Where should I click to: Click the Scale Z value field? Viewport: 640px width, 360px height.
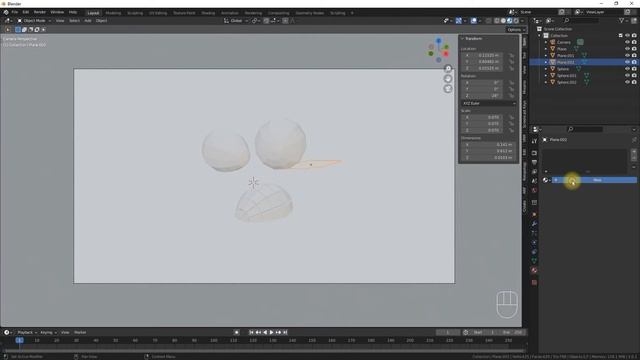click(482, 130)
